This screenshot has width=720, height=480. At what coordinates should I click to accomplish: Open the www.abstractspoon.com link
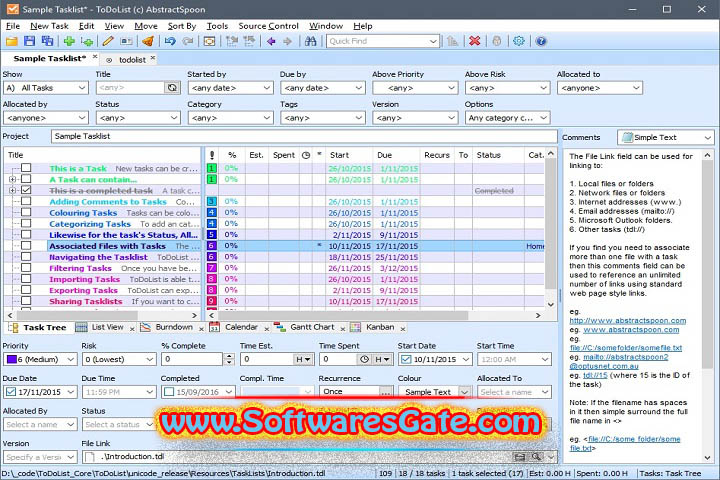tap(631, 330)
